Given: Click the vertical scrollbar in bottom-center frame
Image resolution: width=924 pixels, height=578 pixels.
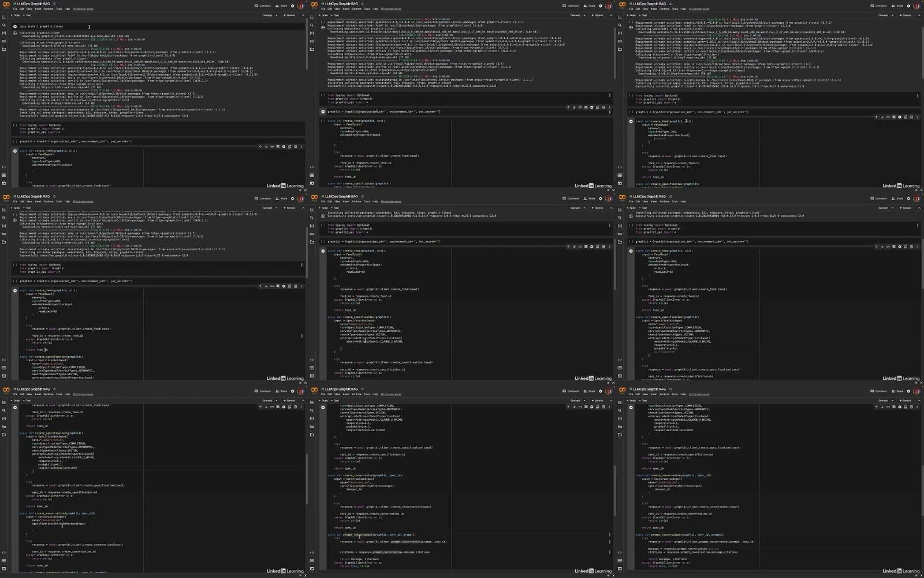Looking at the screenshot, I should (614, 491).
